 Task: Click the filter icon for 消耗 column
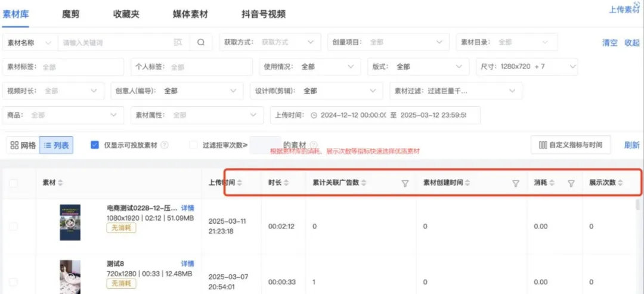(571, 184)
